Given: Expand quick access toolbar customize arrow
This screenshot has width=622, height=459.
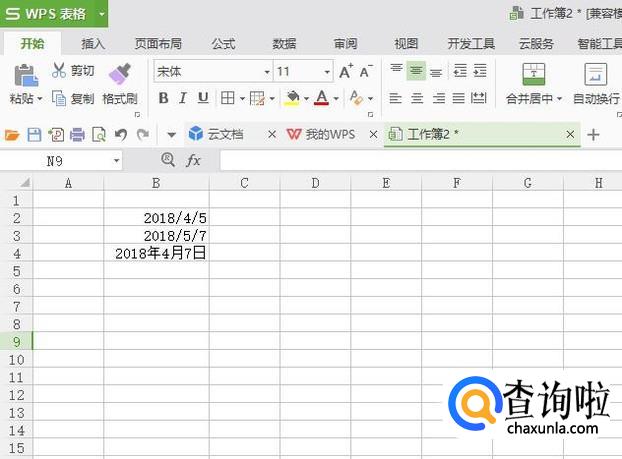Looking at the screenshot, I should [x=171, y=135].
